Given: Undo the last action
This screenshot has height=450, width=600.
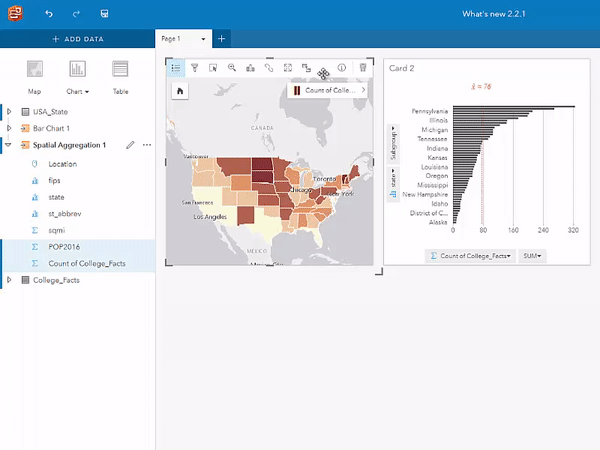Looking at the screenshot, I should 49,14.
